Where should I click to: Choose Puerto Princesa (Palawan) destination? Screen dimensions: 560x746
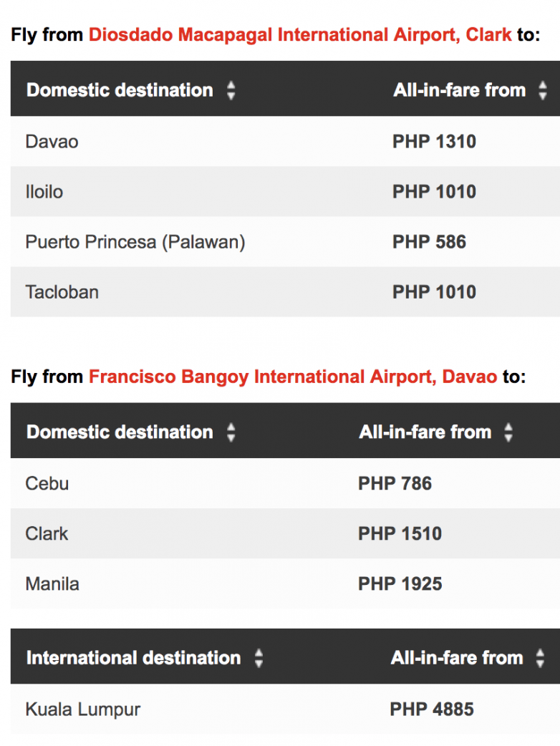135,242
